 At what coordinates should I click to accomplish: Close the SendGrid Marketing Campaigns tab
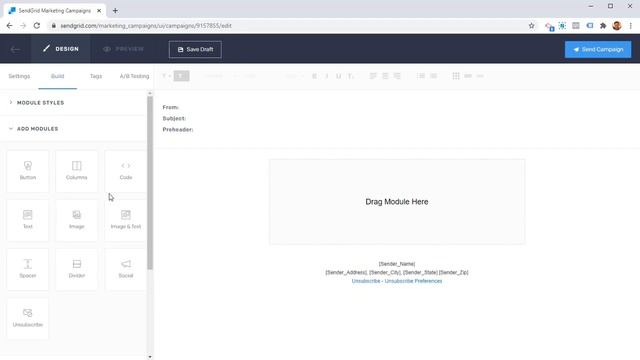click(99, 11)
